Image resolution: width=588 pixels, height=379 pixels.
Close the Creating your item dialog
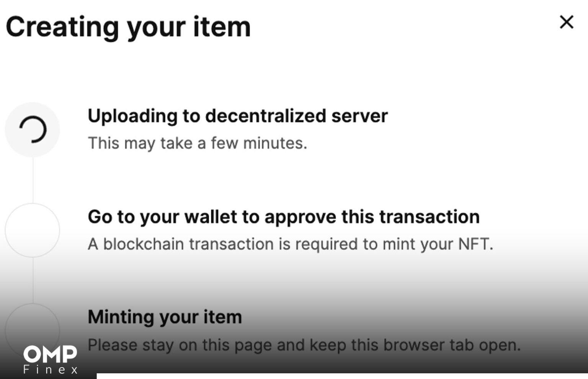pyautogui.click(x=566, y=22)
